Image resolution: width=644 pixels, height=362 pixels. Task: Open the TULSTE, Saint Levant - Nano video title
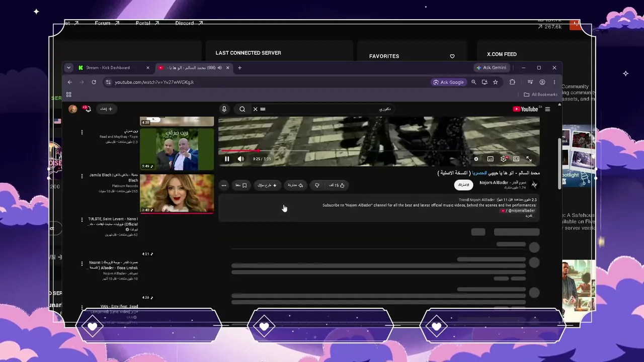click(x=113, y=221)
